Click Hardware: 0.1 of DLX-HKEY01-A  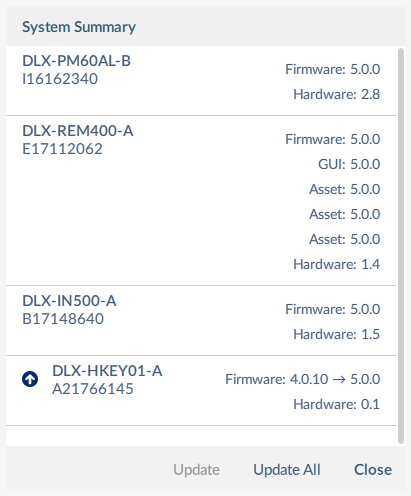point(337,404)
